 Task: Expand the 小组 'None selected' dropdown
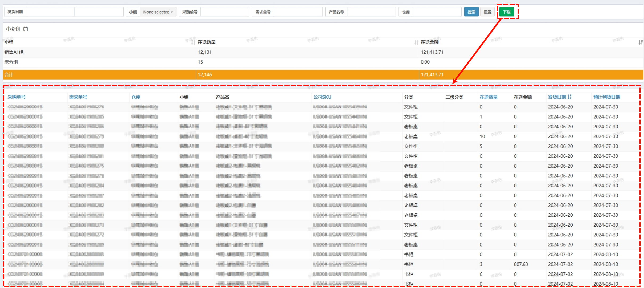pos(158,12)
